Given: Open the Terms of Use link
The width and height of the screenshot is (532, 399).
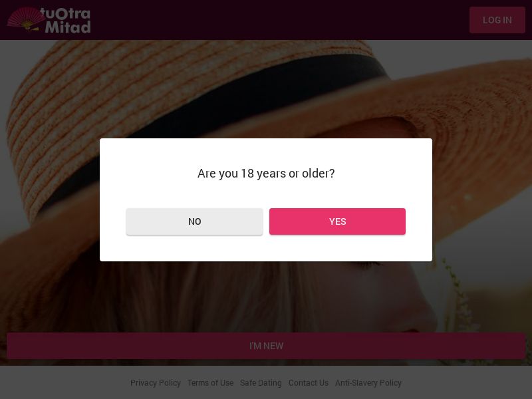Looking at the screenshot, I should 210,383.
